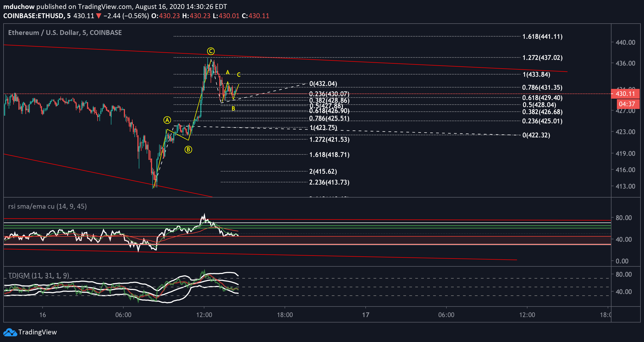Select the circled A wave marker
This screenshot has height=342, width=644.
[167, 120]
